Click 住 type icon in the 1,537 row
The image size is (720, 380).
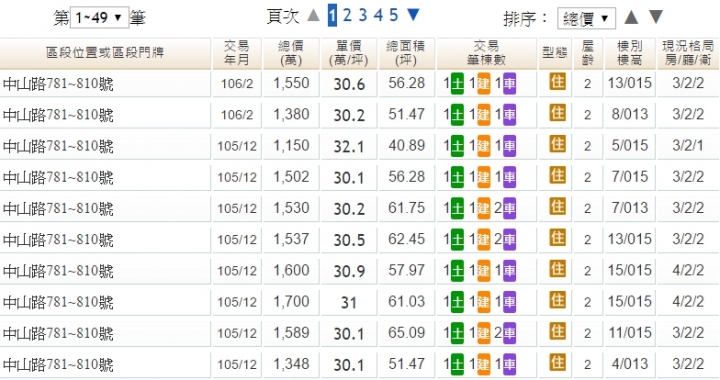tap(557, 238)
